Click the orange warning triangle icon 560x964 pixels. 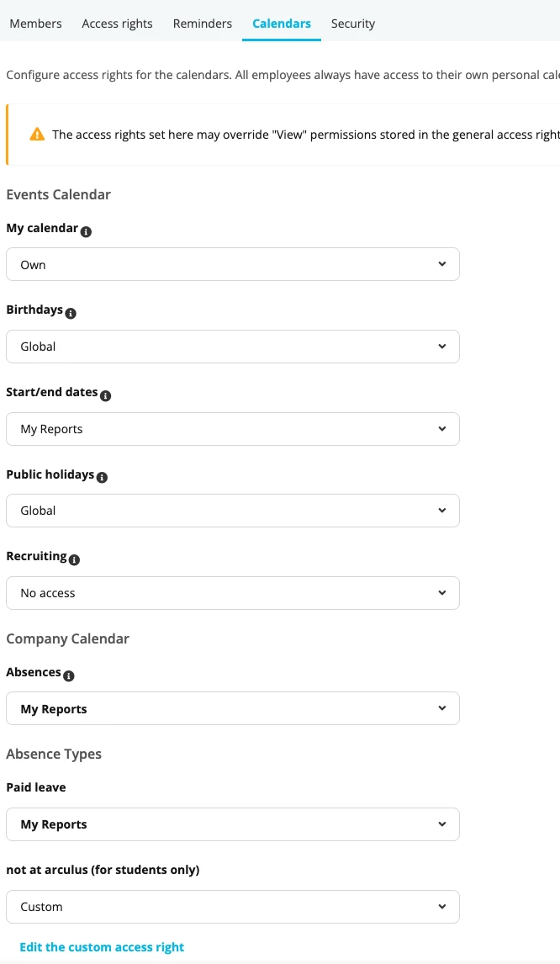coord(38,134)
